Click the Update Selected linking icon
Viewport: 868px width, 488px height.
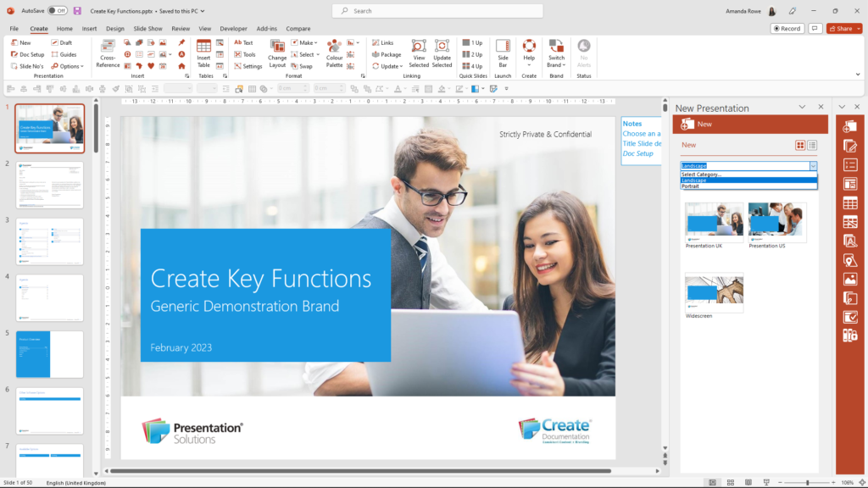click(442, 54)
